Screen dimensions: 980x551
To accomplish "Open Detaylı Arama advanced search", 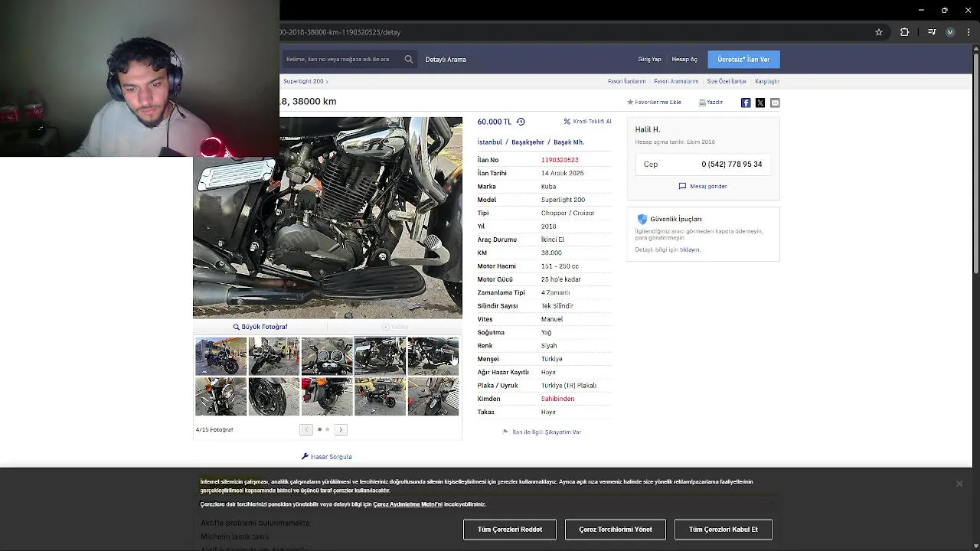I will (446, 60).
